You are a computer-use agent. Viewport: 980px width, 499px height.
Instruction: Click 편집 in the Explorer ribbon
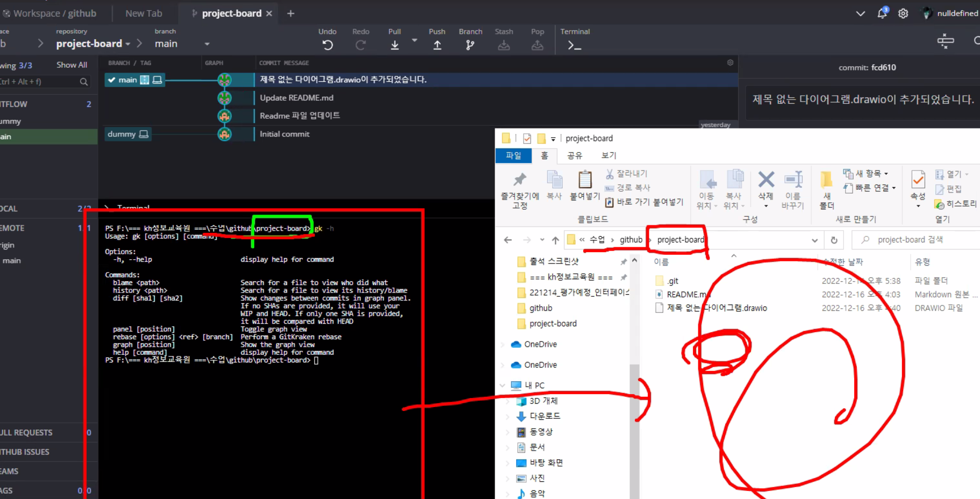pos(949,189)
